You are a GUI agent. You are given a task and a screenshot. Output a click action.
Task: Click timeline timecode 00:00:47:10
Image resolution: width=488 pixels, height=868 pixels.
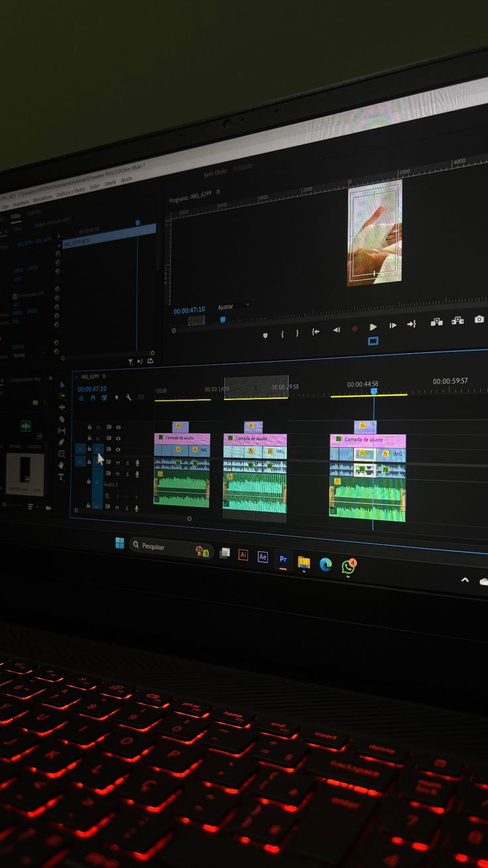92,389
